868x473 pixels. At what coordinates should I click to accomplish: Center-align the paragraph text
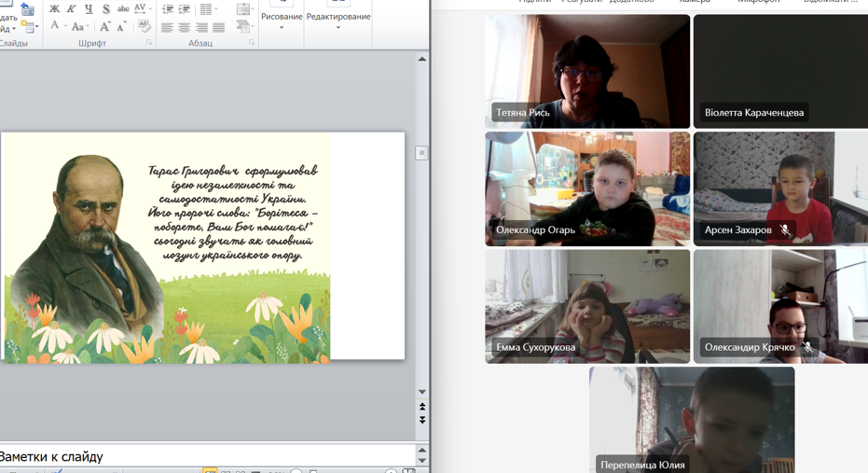coord(184,28)
